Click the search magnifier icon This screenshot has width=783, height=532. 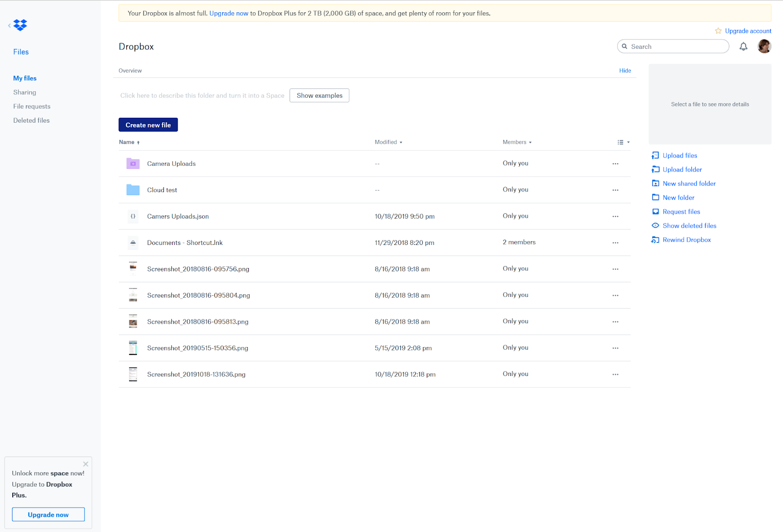(624, 46)
